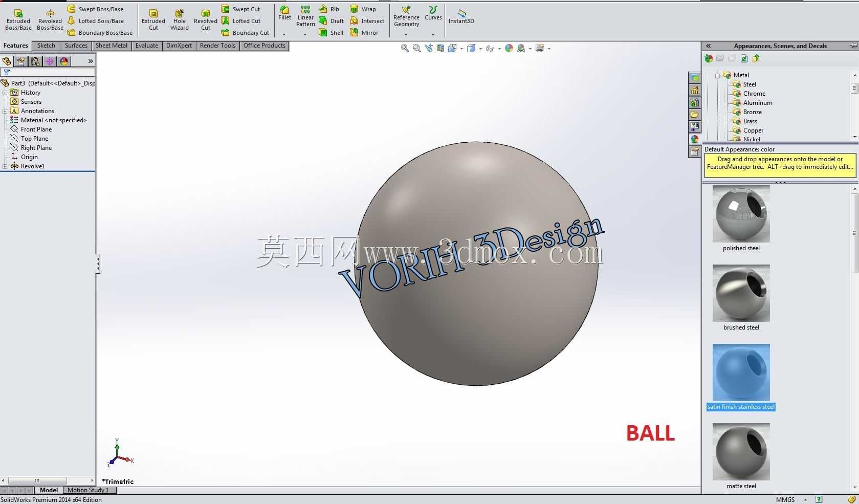The height and width of the screenshot is (504, 859).
Task: Select the Front Plane
Action: click(x=31, y=129)
